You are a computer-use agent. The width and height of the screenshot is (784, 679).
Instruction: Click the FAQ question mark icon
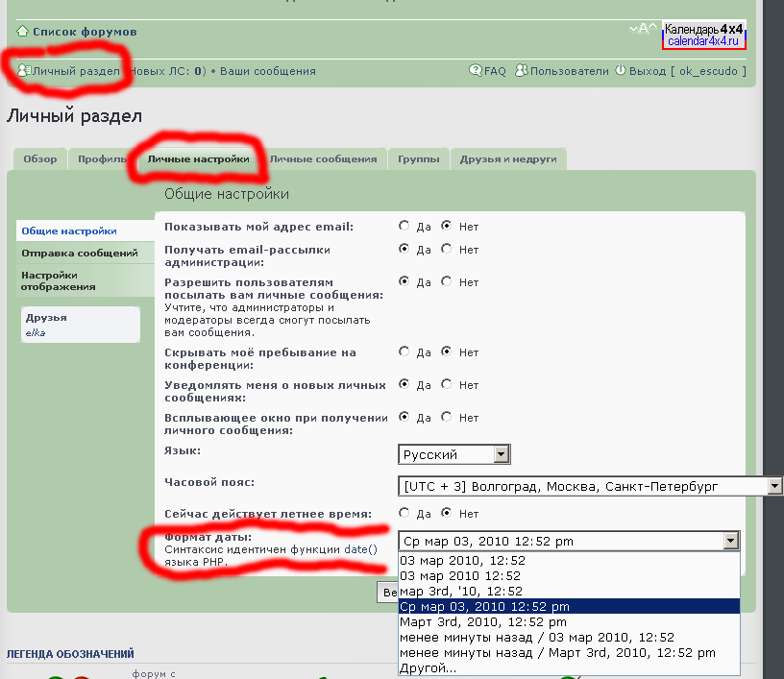(475, 71)
